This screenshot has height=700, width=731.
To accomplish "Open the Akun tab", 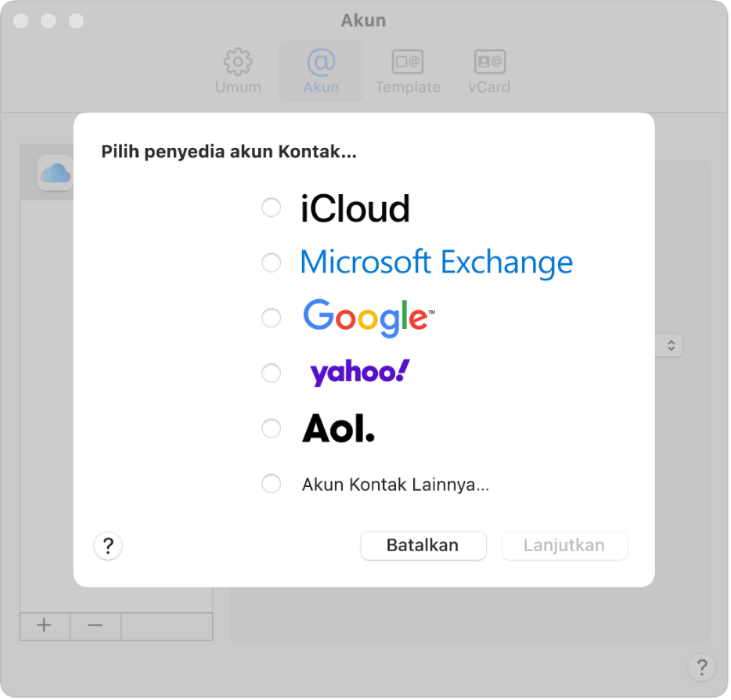I will click(321, 71).
